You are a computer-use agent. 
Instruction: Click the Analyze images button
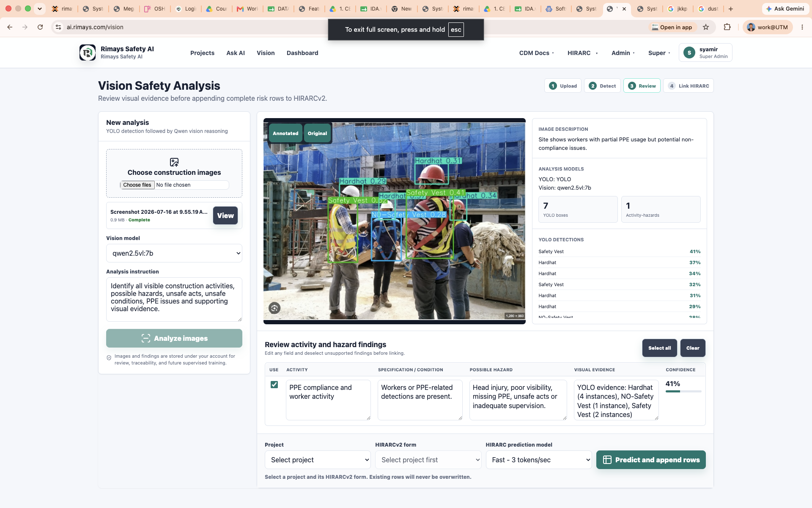coord(174,338)
